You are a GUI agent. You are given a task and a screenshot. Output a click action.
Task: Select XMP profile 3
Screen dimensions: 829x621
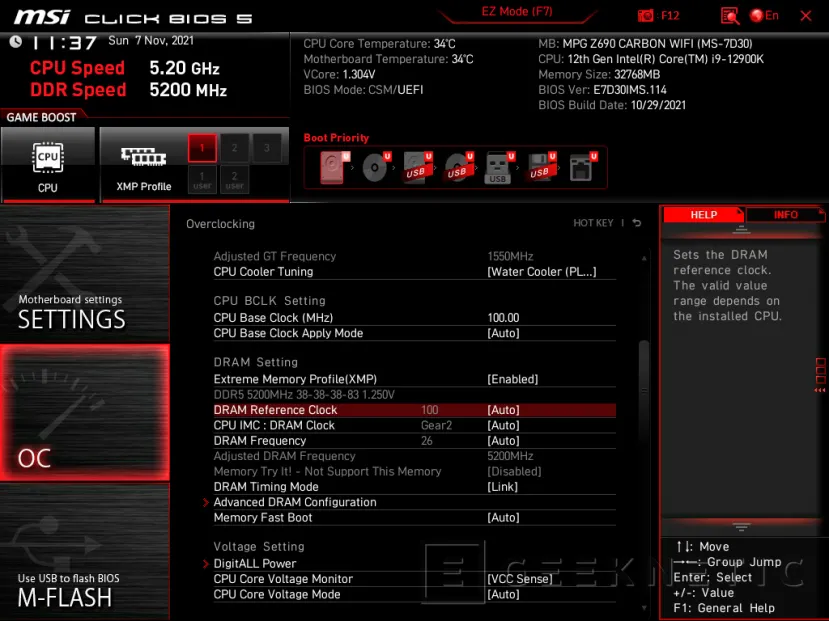pos(267,147)
